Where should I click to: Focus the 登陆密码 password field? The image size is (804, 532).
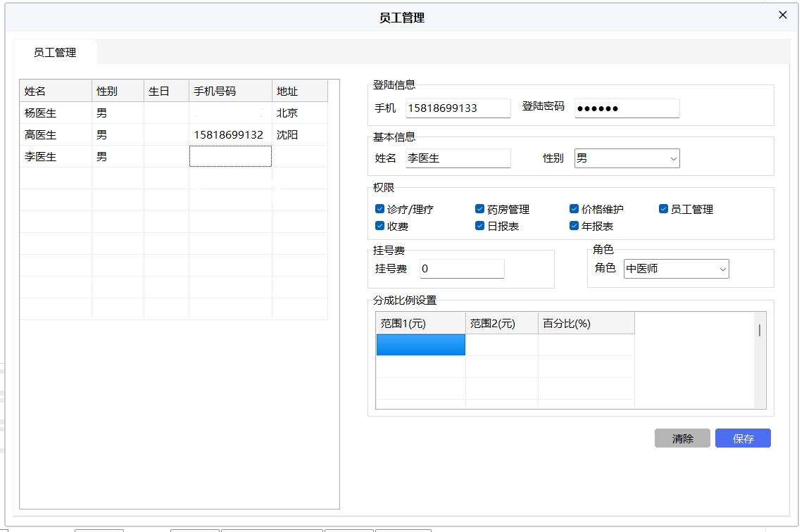coord(627,108)
